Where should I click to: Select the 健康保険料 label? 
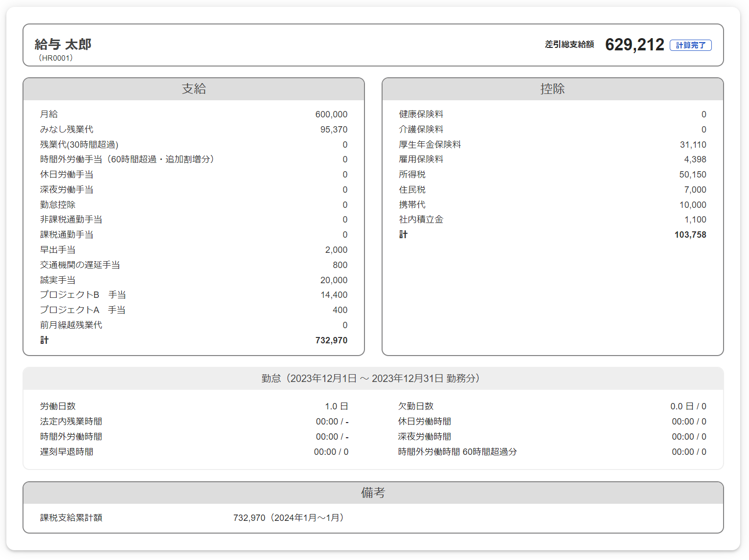coord(421,114)
